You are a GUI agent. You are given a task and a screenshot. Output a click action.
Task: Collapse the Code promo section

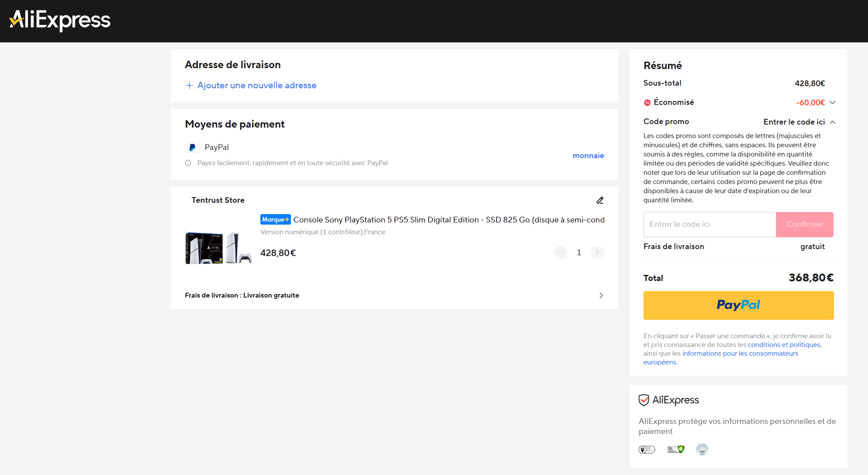[x=832, y=122]
